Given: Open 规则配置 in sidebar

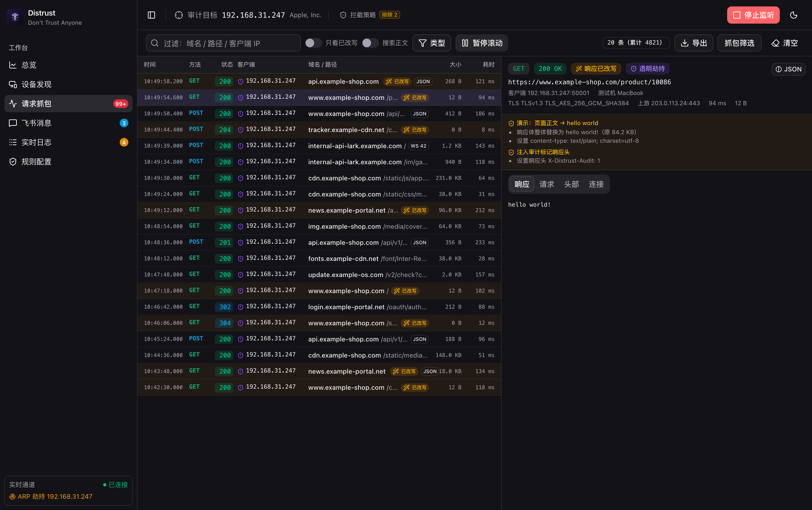Looking at the screenshot, I should click(x=68, y=162).
